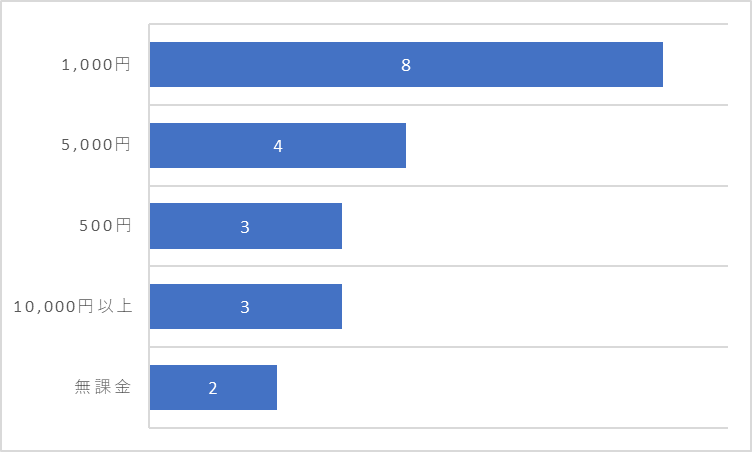
Task: Click the 10,000円以上 axis label
Action: click(73, 306)
